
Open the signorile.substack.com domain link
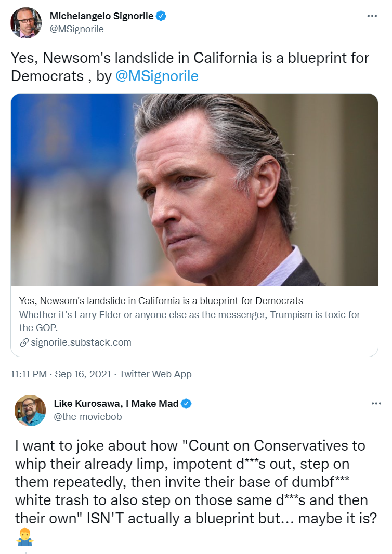coord(81,342)
